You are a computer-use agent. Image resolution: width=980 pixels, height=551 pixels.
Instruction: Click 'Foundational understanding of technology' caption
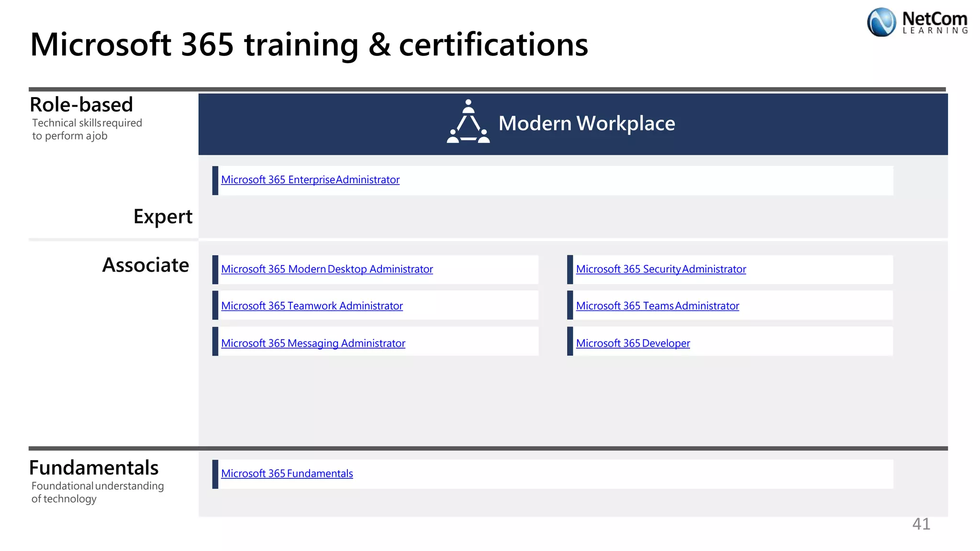[98, 492]
